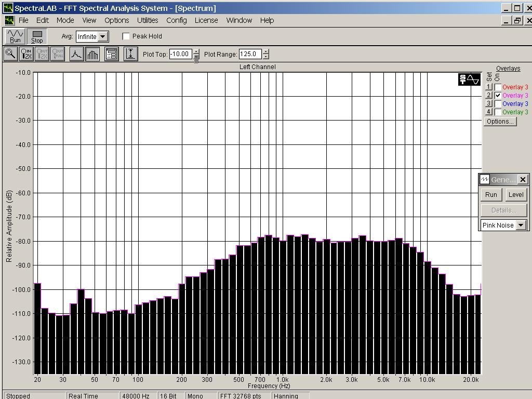Click the Plot Range input field
The width and height of the screenshot is (532, 399).
click(x=250, y=54)
